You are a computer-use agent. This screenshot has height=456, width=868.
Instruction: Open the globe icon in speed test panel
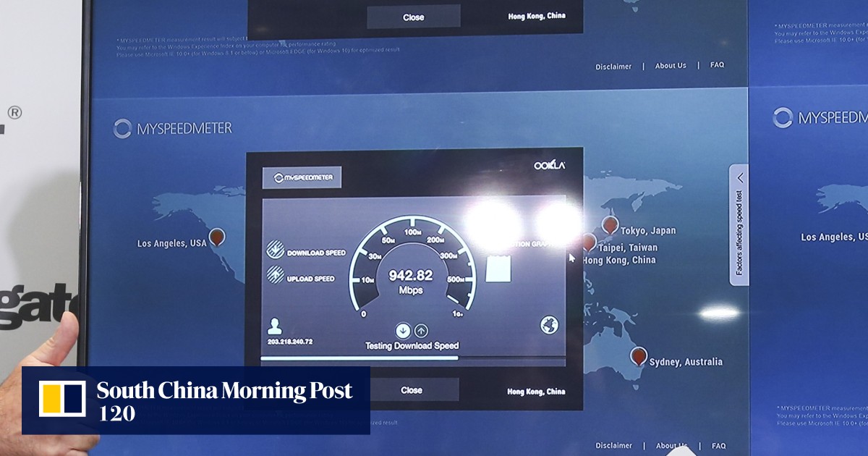click(549, 326)
